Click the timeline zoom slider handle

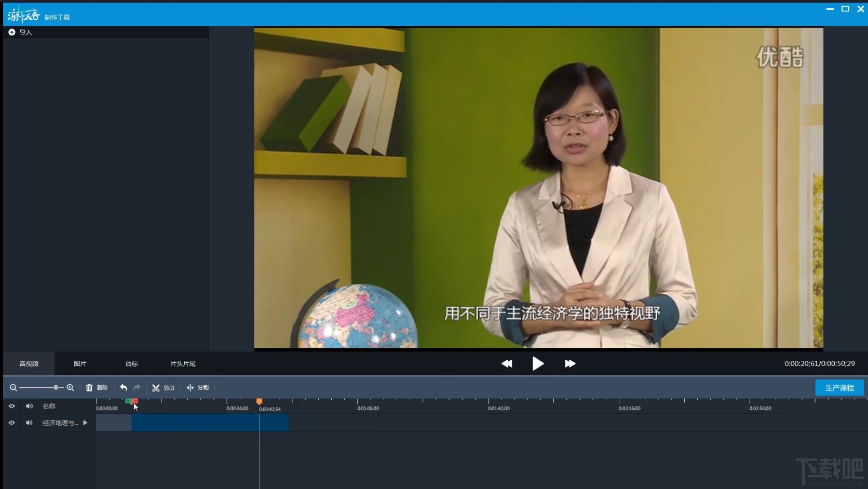(x=56, y=388)
